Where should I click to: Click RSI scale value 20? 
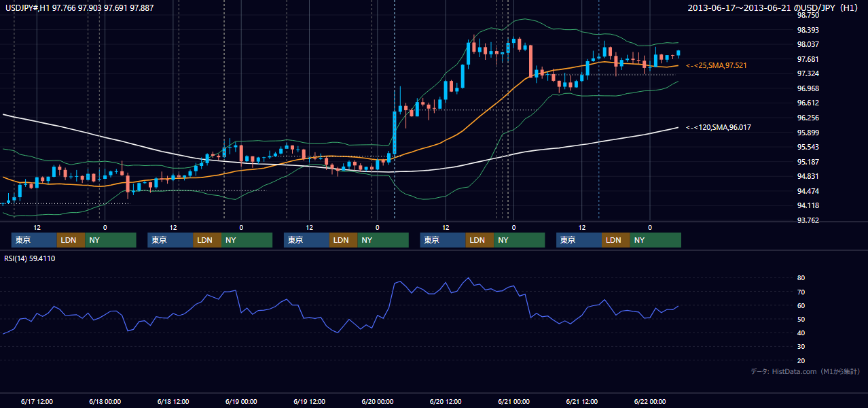[801, 360]
